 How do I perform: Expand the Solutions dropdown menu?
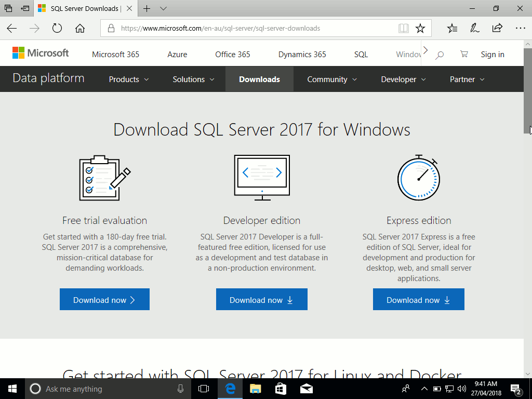(193, 79)
